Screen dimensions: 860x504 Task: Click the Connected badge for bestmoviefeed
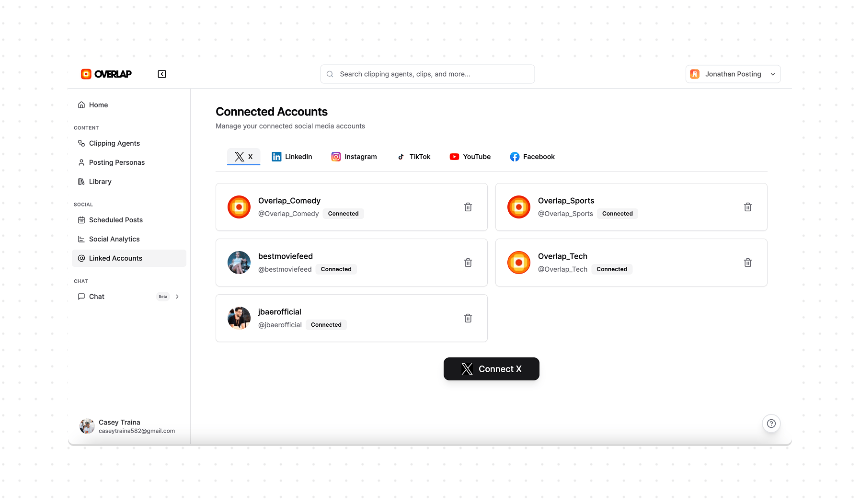click(x=336, y=269)
